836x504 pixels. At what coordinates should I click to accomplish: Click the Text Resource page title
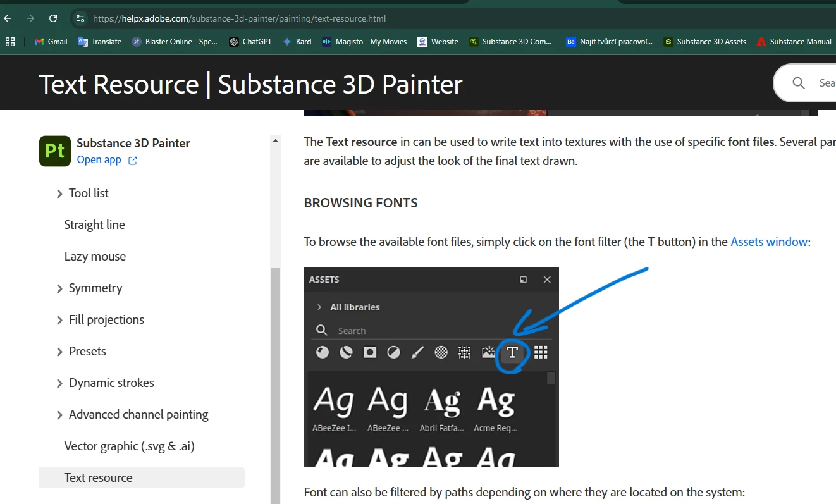click(x=250, y=84)
